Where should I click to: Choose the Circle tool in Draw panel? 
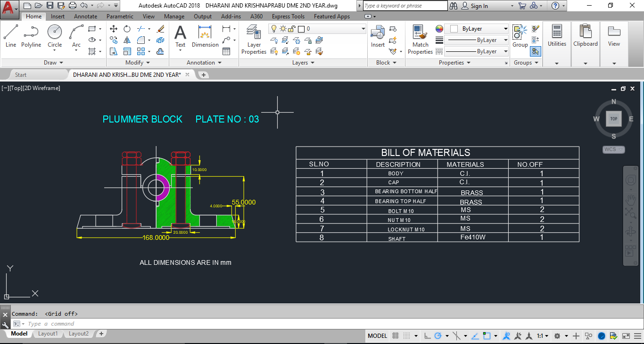tap(55, 36)
